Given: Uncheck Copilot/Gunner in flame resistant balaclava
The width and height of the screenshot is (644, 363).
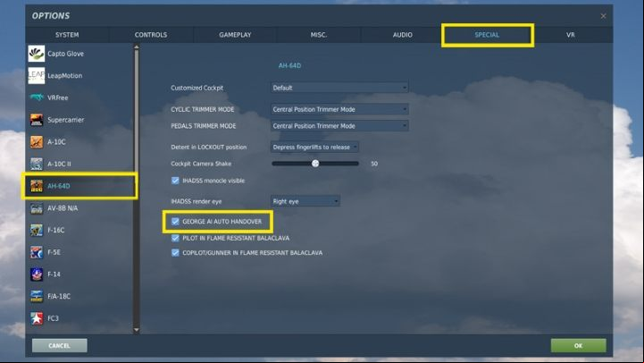Looking at the screenshot, I should pos(175,252).
